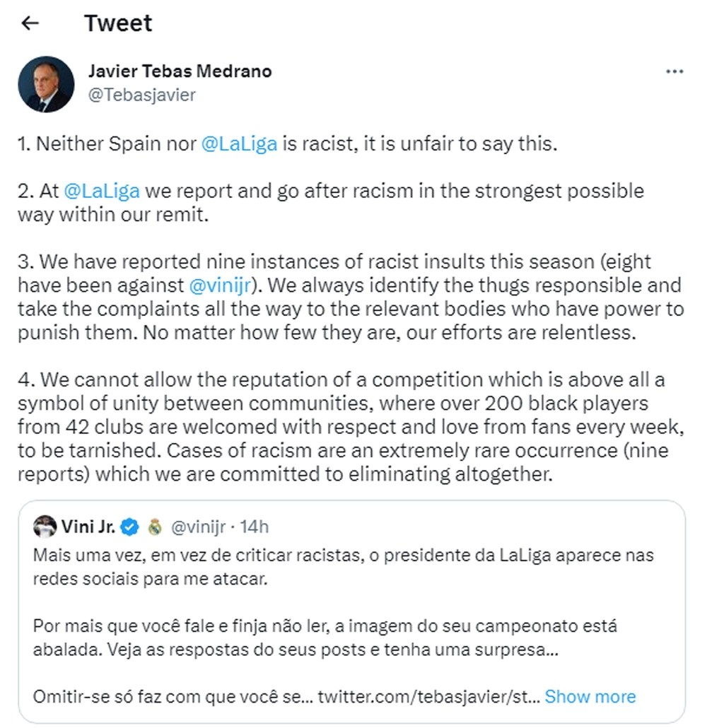Click the back arrow icon

tap(30, 23)
